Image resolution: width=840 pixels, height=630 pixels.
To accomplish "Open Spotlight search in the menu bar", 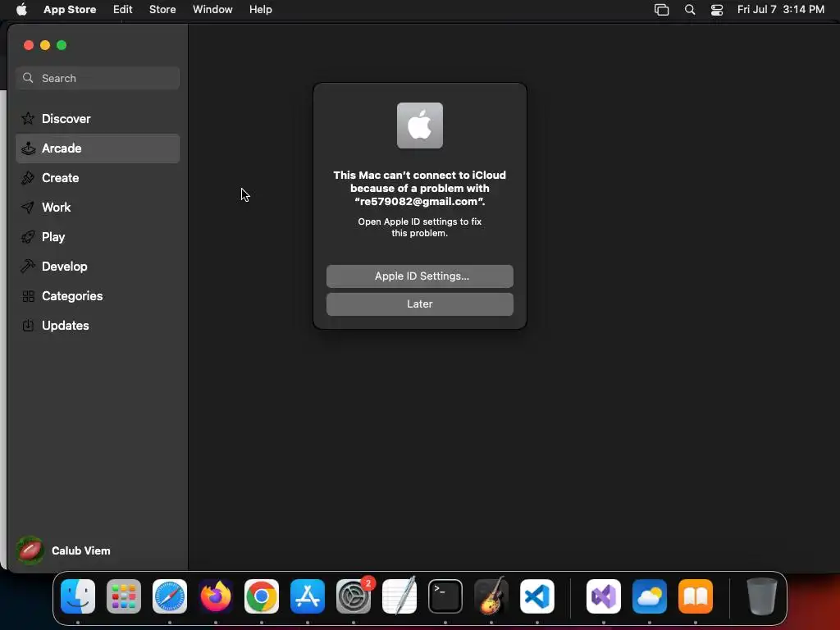I will tap(690, 10).
